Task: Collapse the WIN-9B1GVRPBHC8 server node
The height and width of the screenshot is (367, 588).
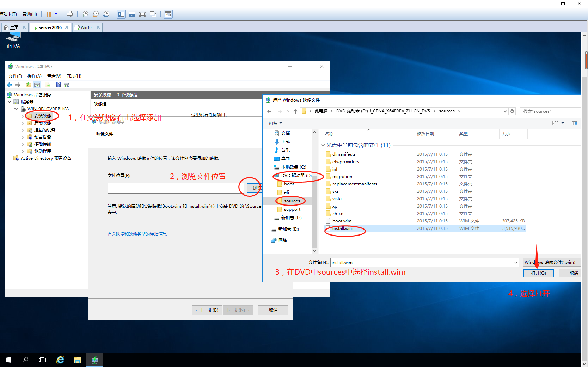Action: [16, 109]
